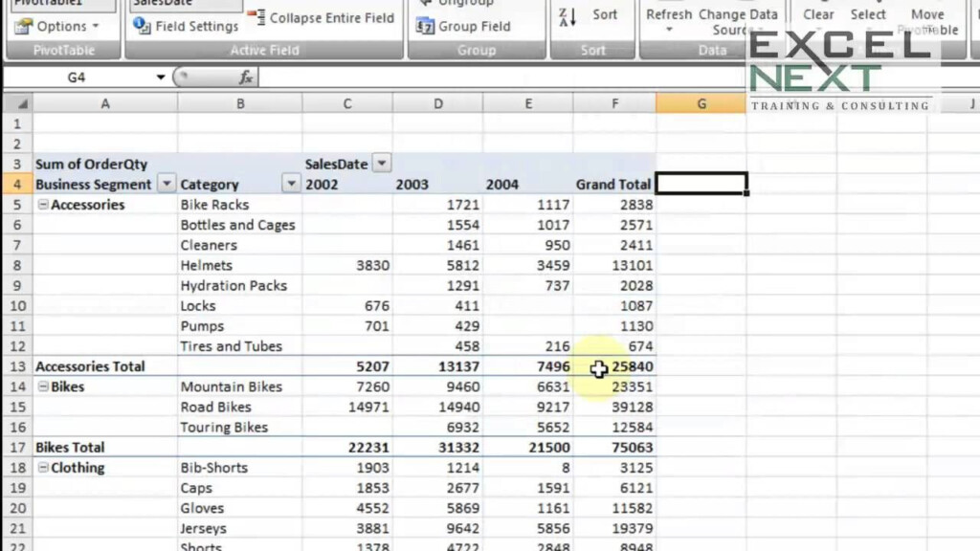The width and height of the screenshot is (980, 551).
Task: Open the Business Segment filter dropdown
Action: [x=167, y=184]
